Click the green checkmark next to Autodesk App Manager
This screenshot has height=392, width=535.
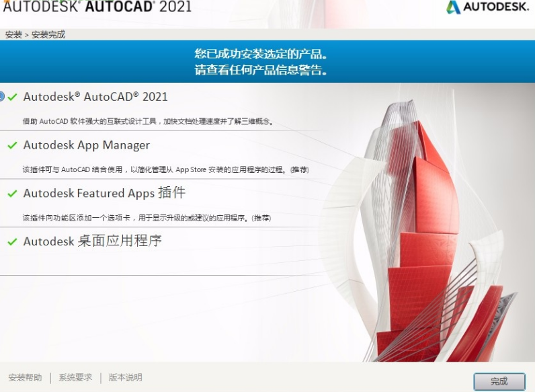[12, 145]
